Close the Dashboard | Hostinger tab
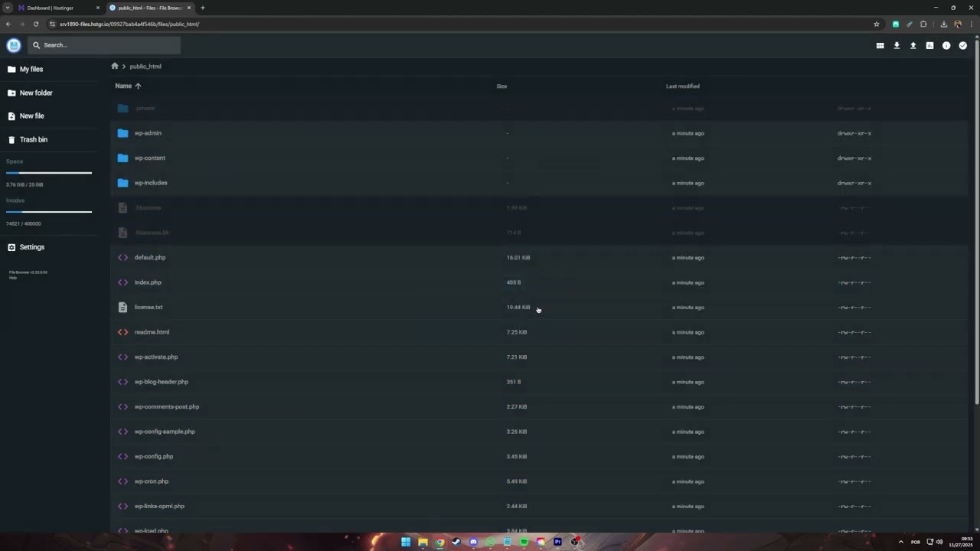980x551 pixels. coord(98,8)
